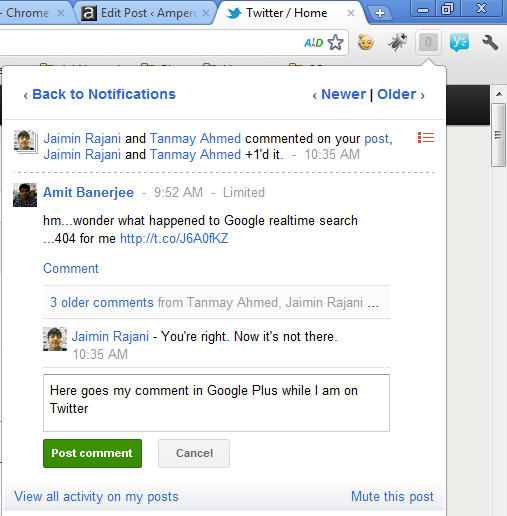
Task: Open a new tab with plus button
Action: pyautogui.click(x=380, y=13)
